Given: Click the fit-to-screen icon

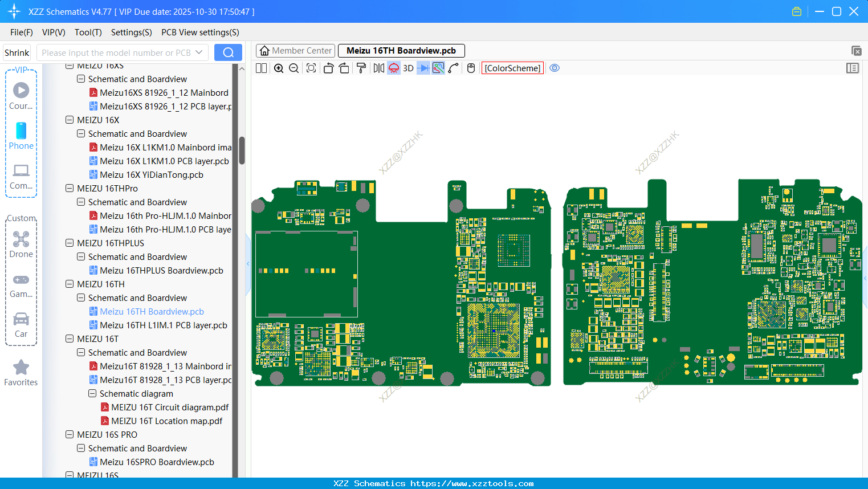Looking at the screenshot, I should [x=311, y=68].
